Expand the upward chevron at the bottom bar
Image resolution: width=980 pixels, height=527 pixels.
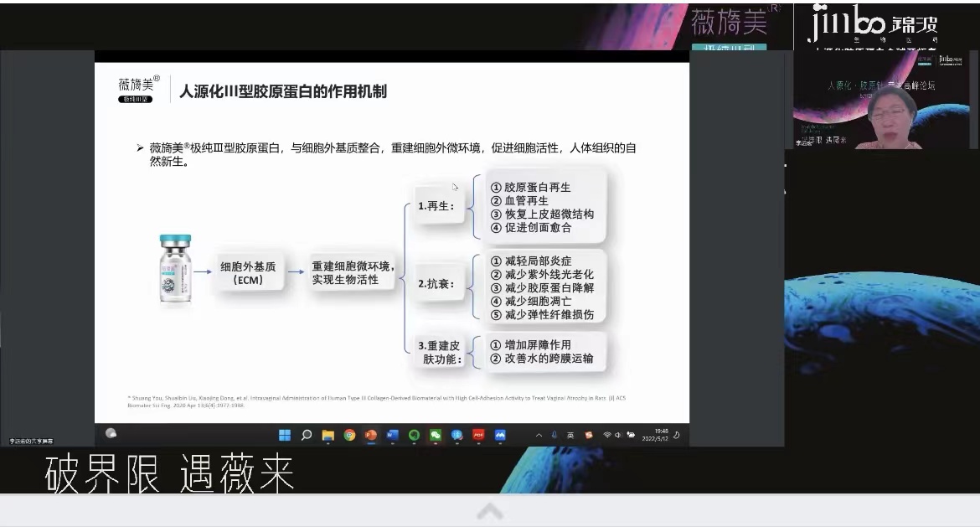click(x=490, y=512)
